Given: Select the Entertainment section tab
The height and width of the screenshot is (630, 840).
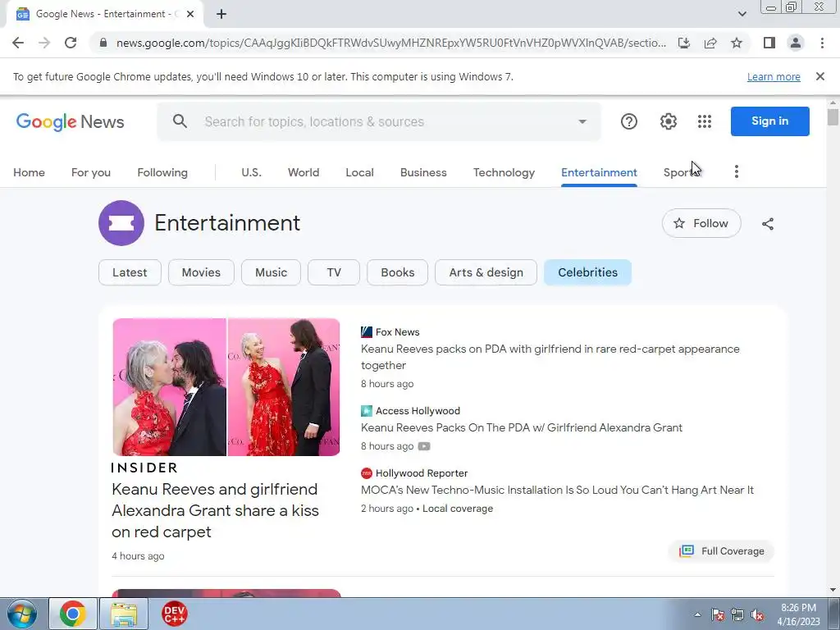Looking at the screenshot, I should (x=599, y=172).
